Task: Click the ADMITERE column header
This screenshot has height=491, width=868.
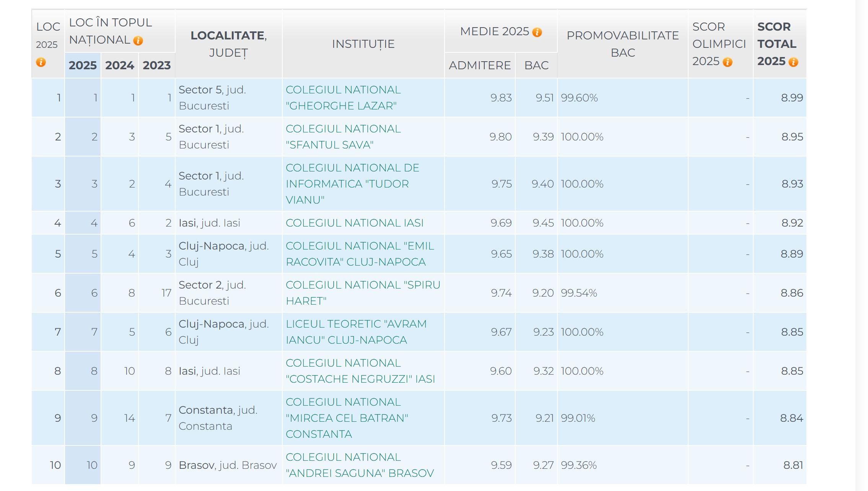Action: tap(480, 65)
